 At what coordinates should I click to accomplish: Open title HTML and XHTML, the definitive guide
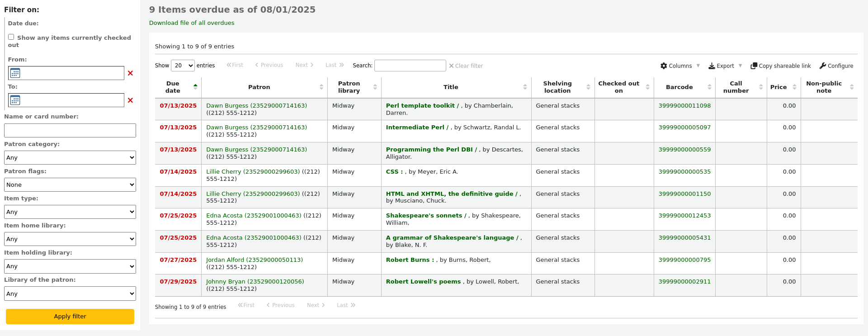452,194
